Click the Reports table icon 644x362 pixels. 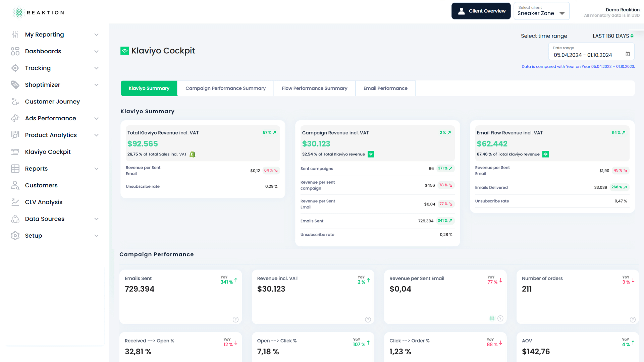point(15,169)
